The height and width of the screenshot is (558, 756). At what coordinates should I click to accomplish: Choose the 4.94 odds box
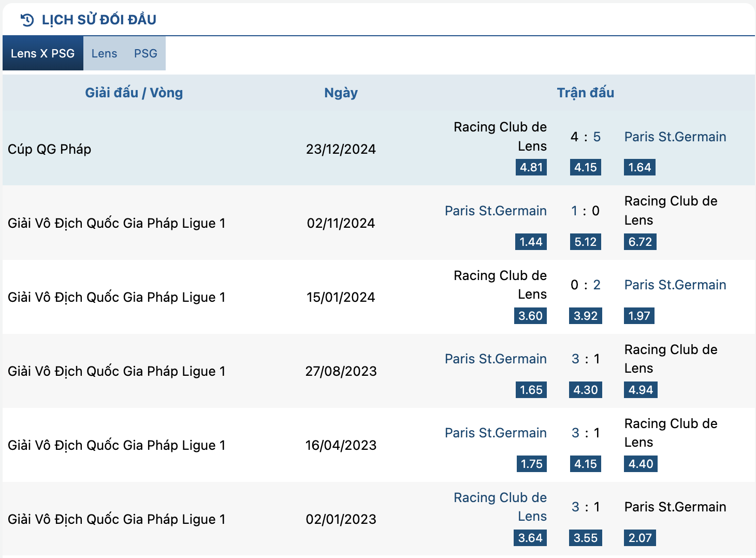tap(641, 390)
